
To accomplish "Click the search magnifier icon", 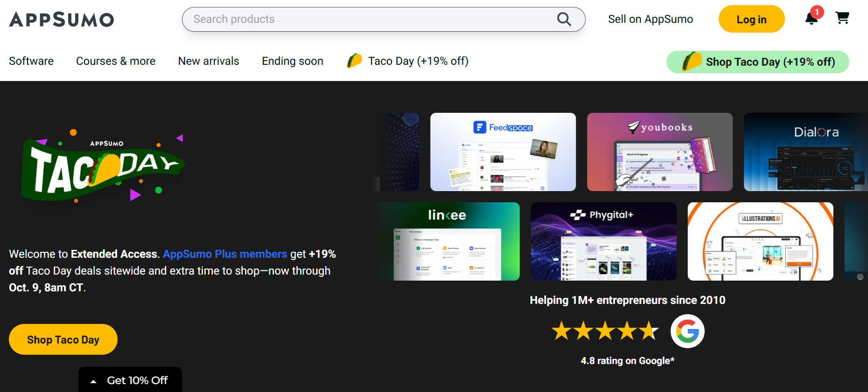I will coord(564,19).
